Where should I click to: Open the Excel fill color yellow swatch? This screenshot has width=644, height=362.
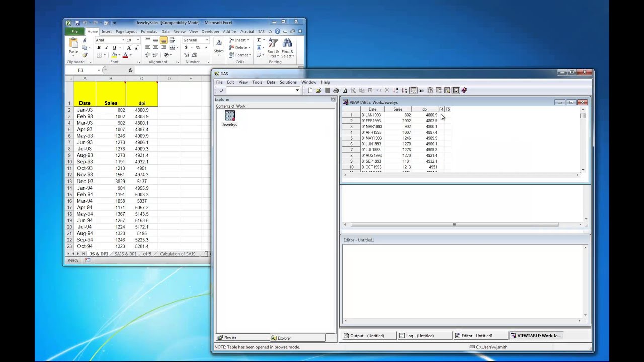point(115,55)
